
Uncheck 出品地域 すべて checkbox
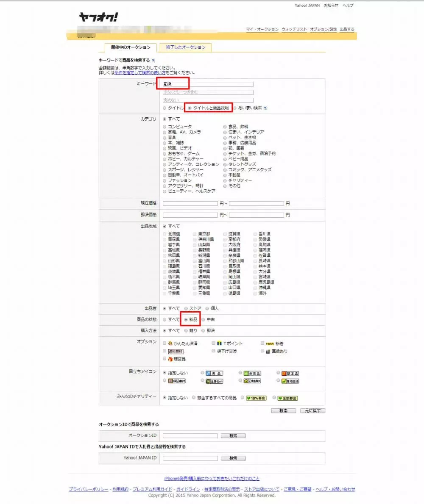click(165, 226)
